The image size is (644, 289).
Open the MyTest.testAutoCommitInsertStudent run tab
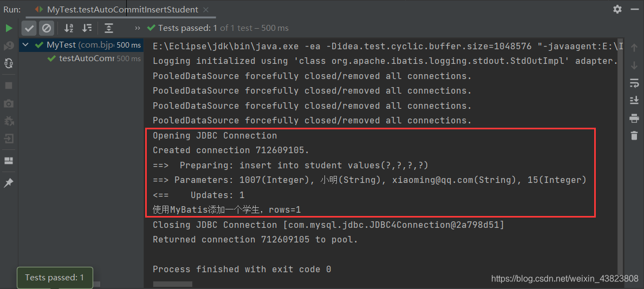122,9
